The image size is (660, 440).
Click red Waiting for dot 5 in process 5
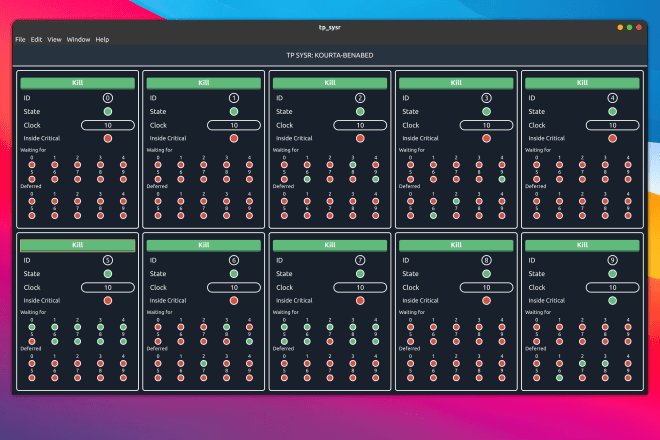click(32, 341)
